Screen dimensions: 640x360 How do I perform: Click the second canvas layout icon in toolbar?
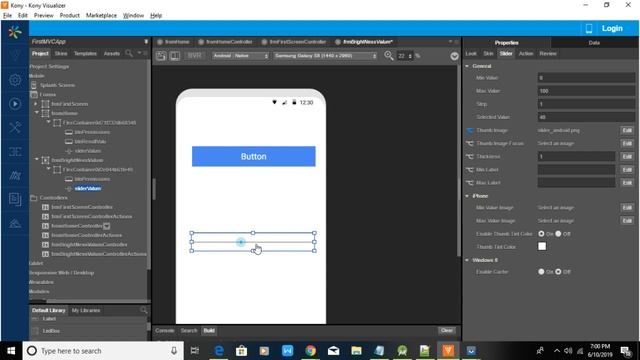tap(175, 56)
